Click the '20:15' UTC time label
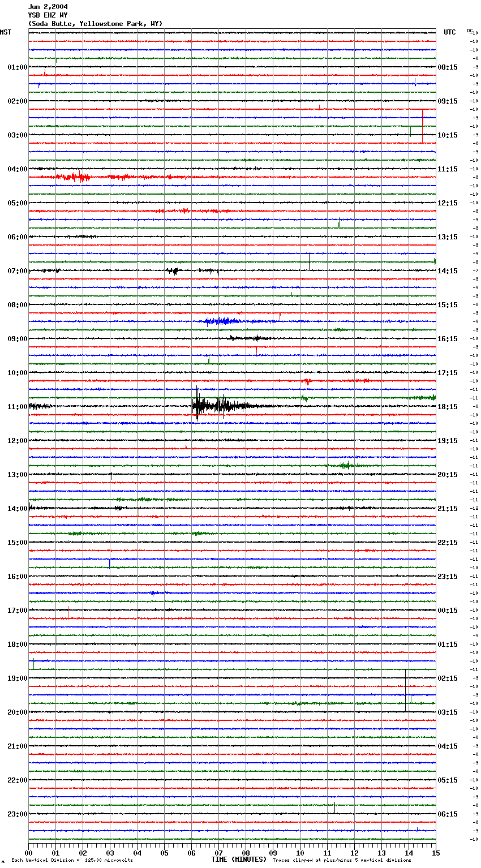Viewport: 481px width, 868px height. pos(448,475)
